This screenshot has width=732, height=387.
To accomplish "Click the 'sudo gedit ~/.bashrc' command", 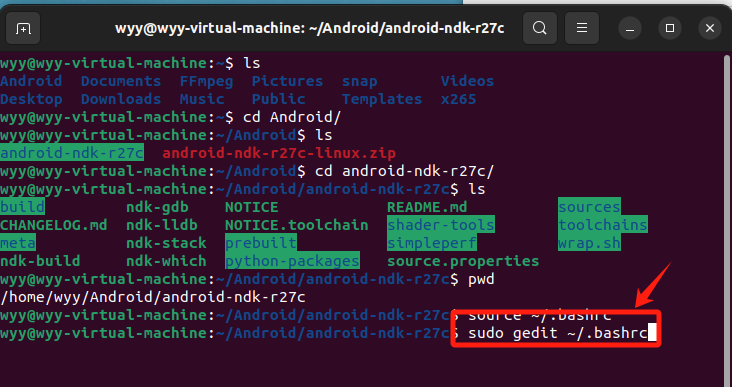I will tap(557, 333).
